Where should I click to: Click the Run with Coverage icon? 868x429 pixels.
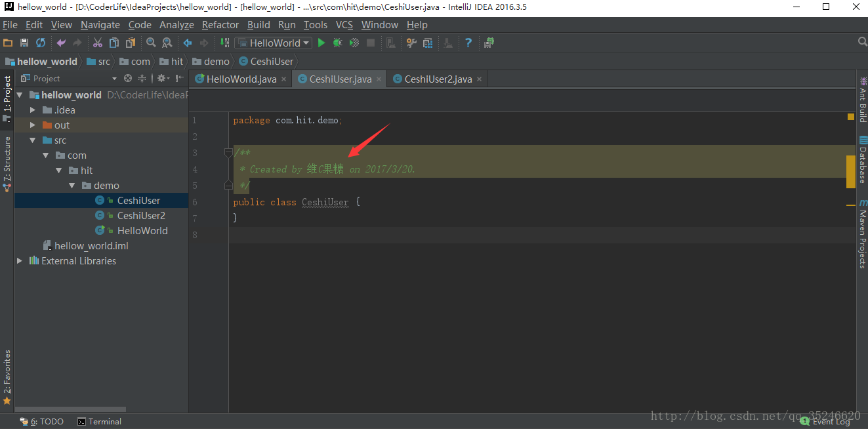coord(354,43)
